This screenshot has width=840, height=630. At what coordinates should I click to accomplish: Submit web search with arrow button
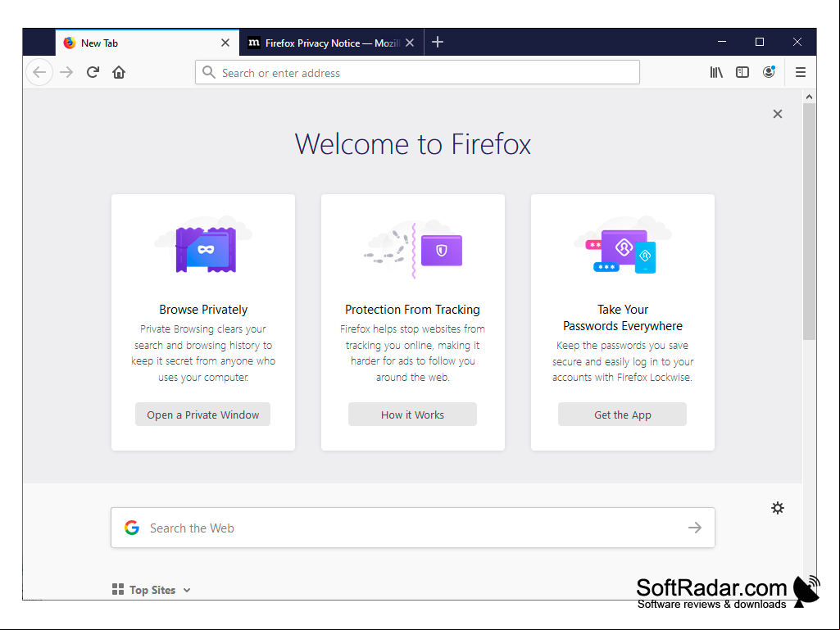tap(695, 528)
